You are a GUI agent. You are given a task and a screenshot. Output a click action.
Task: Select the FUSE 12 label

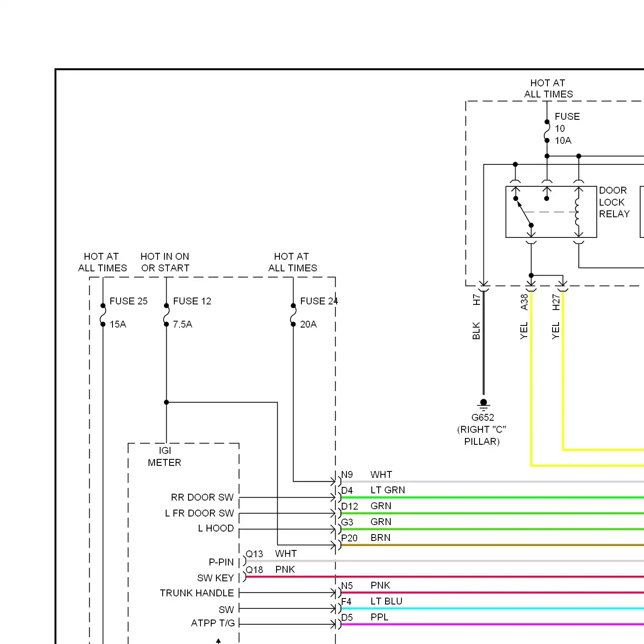(192, 301)
